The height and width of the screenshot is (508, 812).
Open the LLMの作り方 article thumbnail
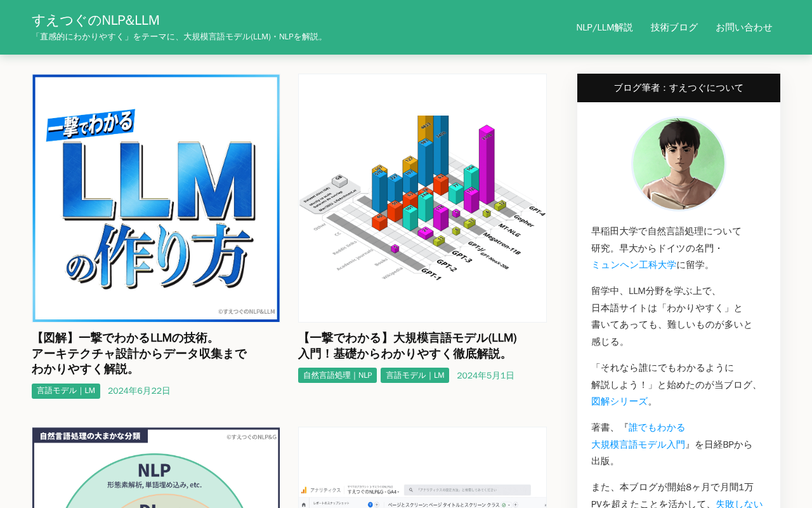pyautogui.click(x=156, y=198)
